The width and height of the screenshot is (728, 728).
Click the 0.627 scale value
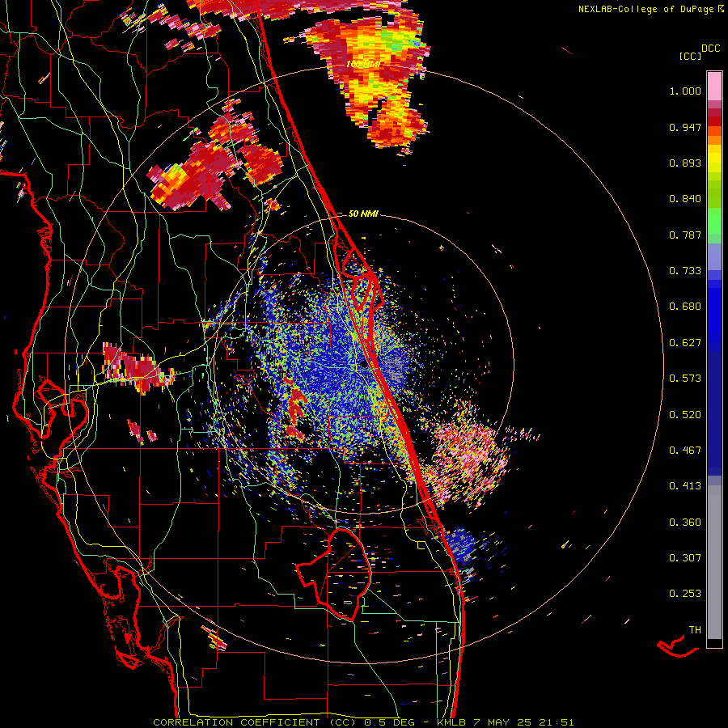(685, 343)
